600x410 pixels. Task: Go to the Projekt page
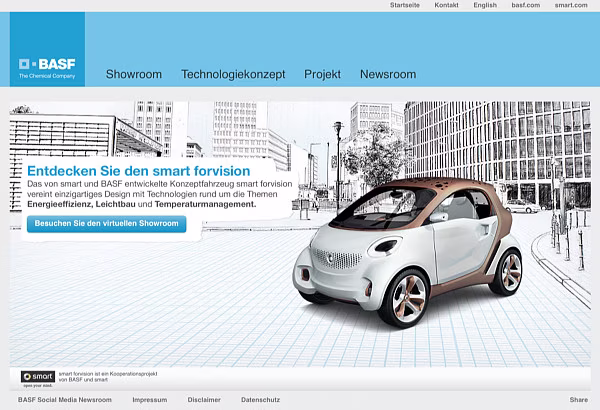tap(322, 74)
